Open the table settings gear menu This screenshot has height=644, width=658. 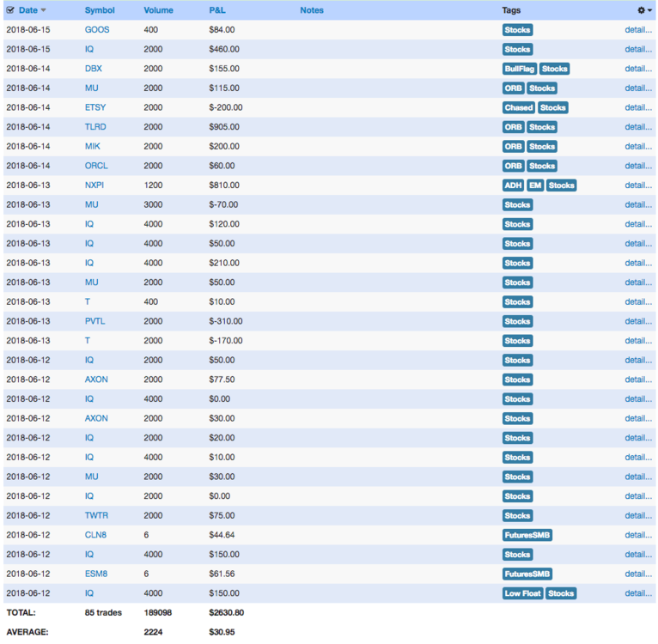click(x=644, y=10)
